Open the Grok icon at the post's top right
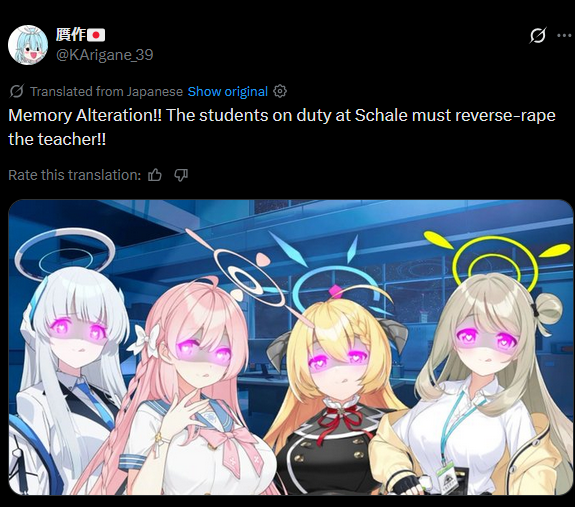Image resolution: width=575 pixels, height=507 pixels. (538, 36)
